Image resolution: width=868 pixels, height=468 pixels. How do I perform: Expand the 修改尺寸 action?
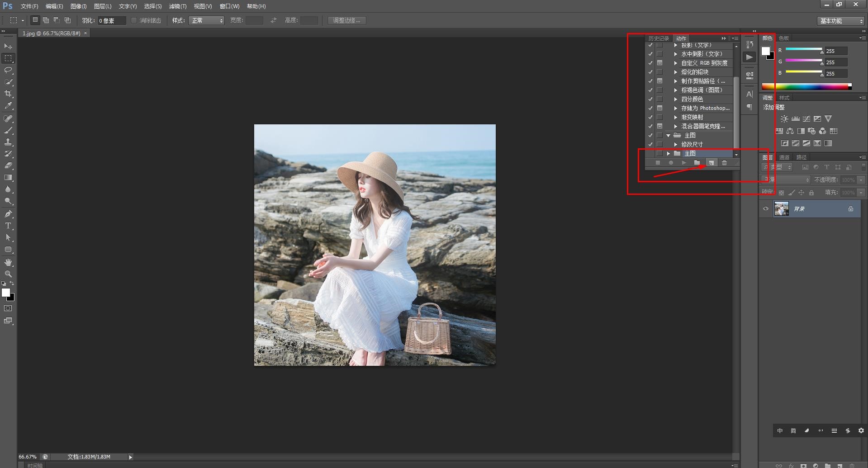coord(676,144)
